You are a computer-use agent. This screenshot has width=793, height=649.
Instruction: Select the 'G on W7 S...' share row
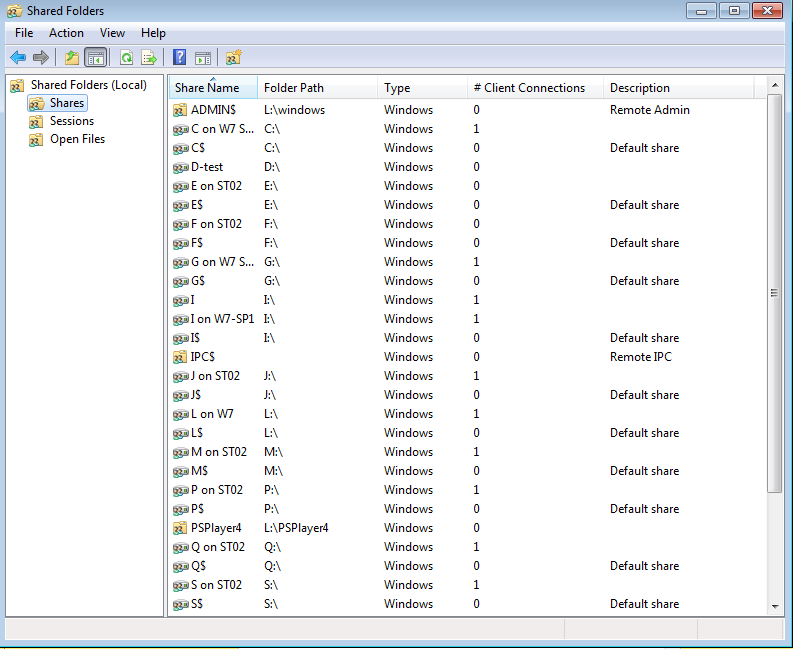pyautogui.click(x=467, y=262)
